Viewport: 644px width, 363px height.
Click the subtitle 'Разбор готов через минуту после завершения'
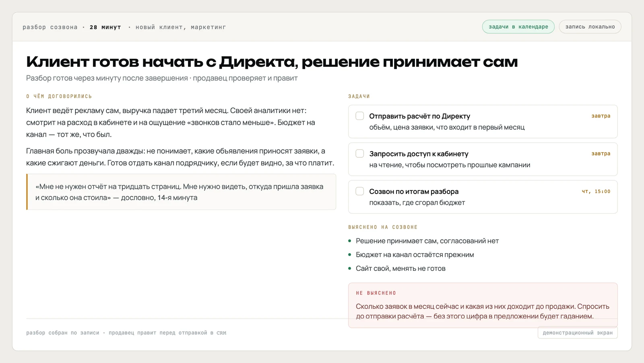tap(107, 78)
